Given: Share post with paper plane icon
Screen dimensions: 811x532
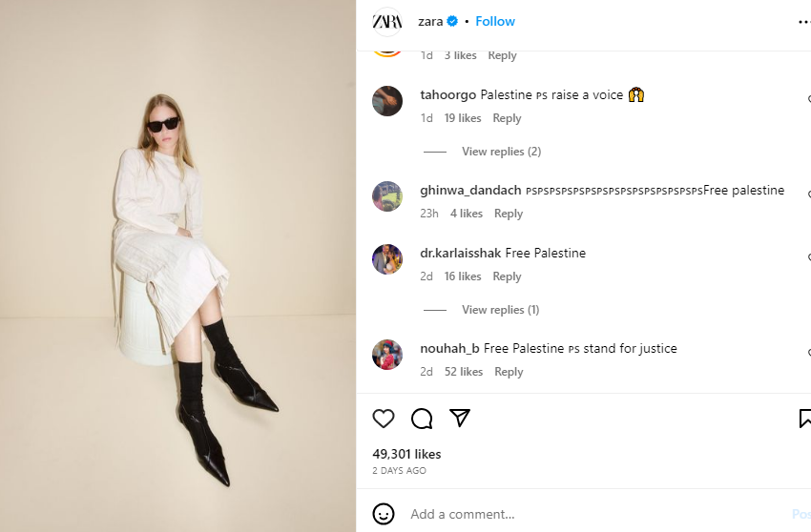Looking at the screenshot, I should coord(460,419).
